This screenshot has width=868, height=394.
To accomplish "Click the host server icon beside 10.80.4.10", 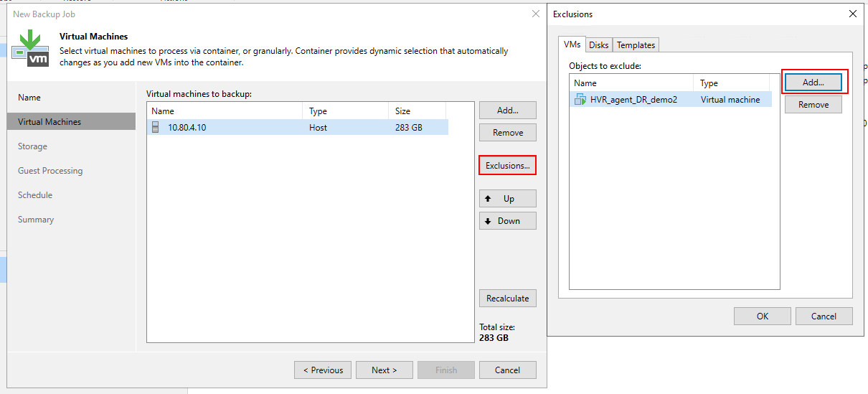I will click(156, 128).
